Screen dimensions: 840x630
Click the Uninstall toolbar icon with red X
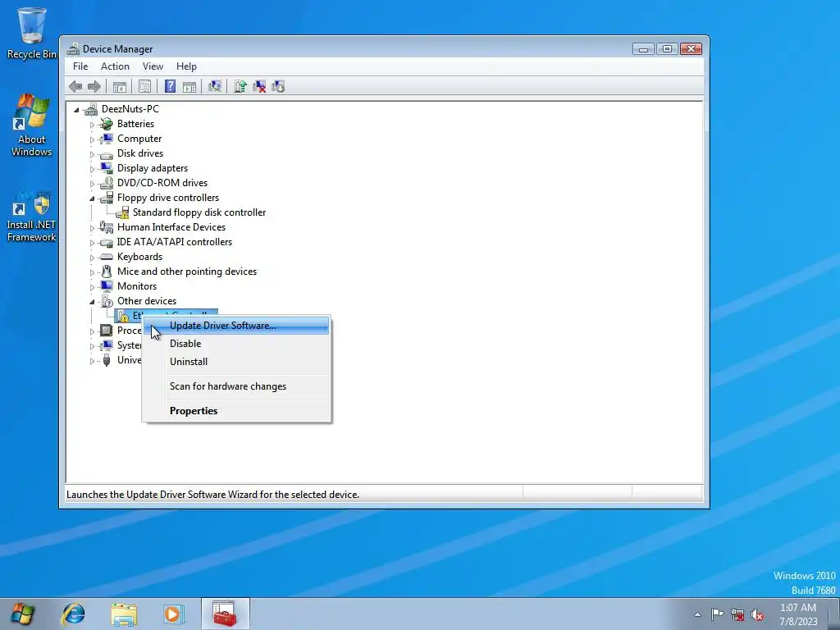[259, 86]
